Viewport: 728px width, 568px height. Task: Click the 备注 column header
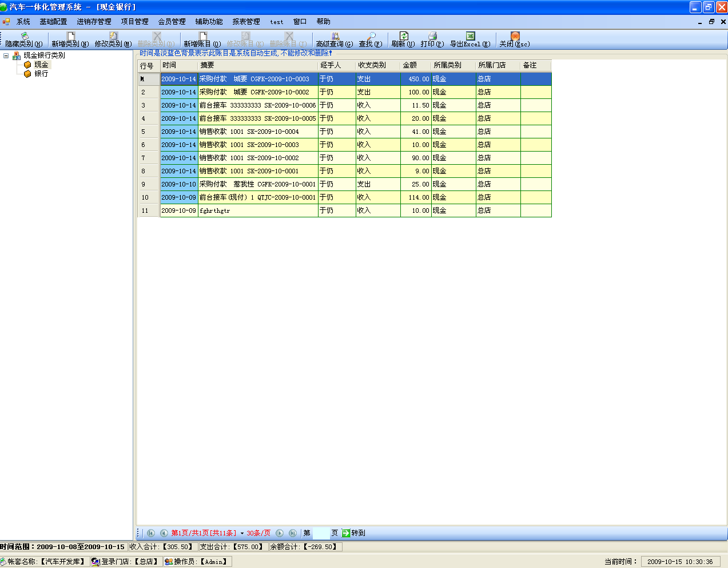pyautogui.click(x=536, y=65)
